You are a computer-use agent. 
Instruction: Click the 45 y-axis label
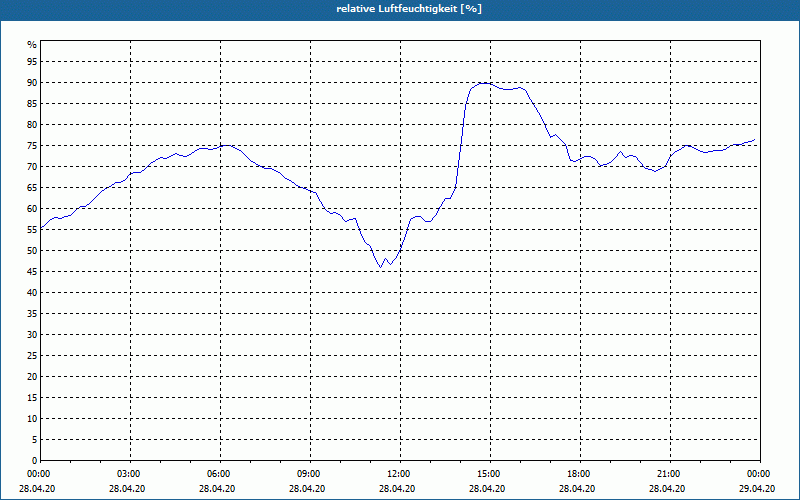click(x=32, y=271)
